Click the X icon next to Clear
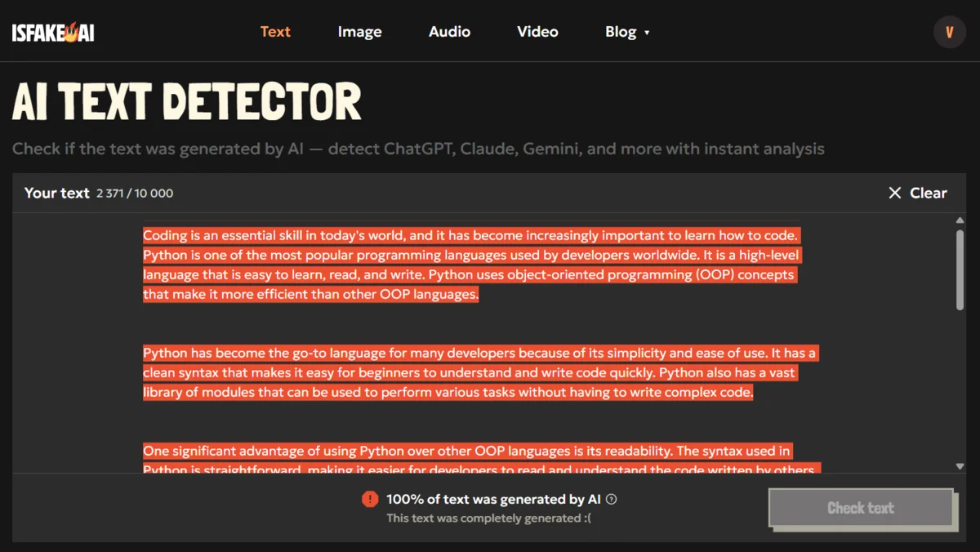Screen dimensions: 980x552 tap(895, 193)
